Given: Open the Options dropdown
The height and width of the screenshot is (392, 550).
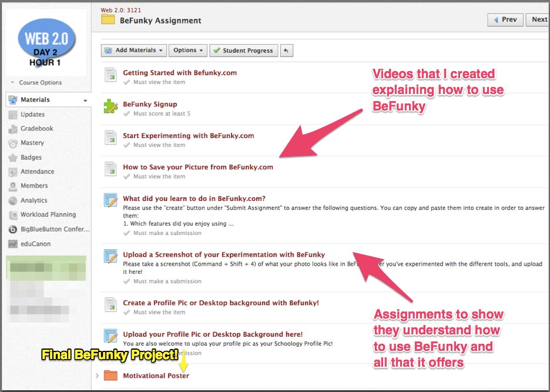Looking at the screenshot, I should 188,51.
